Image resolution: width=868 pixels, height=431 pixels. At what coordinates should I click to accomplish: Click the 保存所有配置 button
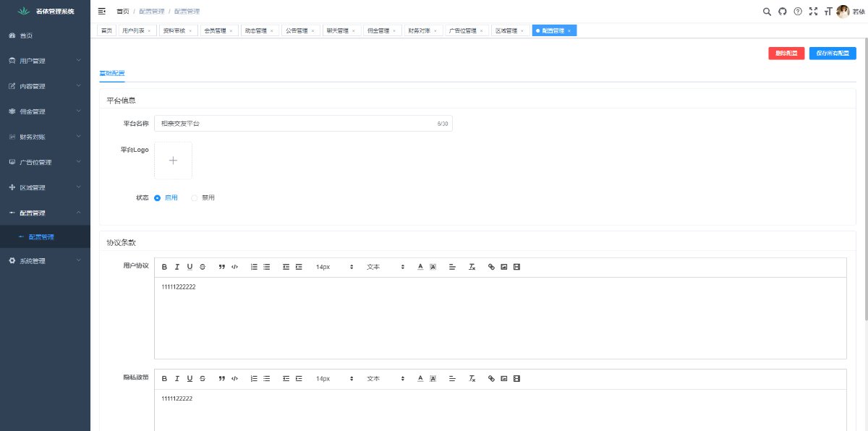coord(833,53)
